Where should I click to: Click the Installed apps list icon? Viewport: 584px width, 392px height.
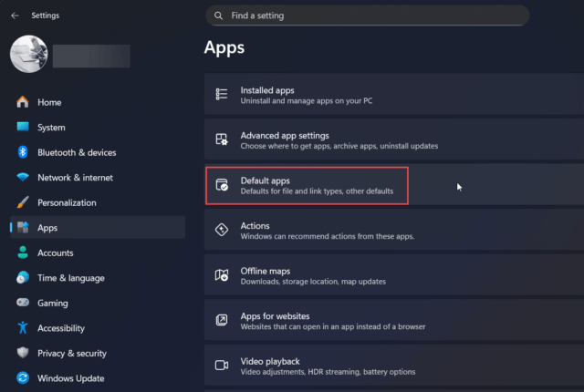pos(222,94)
